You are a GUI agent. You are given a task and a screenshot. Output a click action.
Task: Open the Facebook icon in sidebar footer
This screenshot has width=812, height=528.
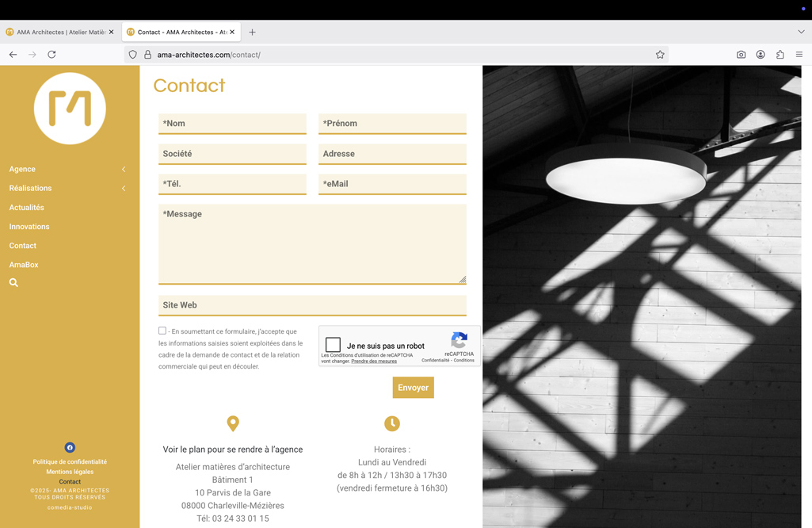[70, 447]
